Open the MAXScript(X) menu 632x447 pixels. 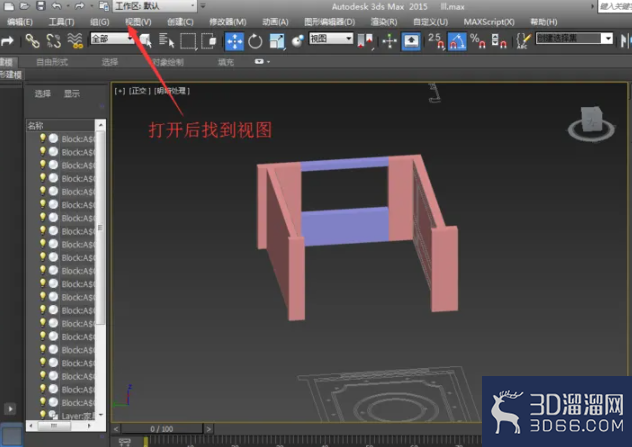(x=489, y=22)
